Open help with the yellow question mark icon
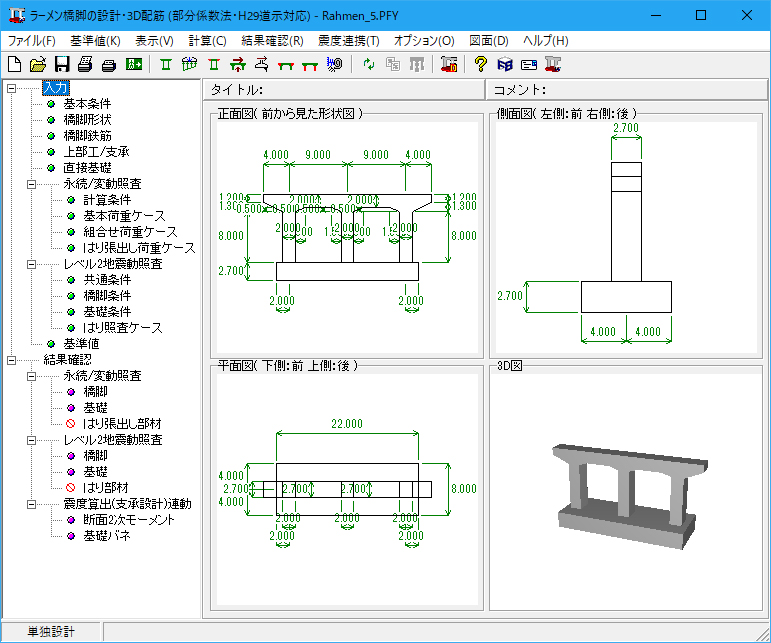Viewport: 771px width, 643px height. [x=481, y=65]
